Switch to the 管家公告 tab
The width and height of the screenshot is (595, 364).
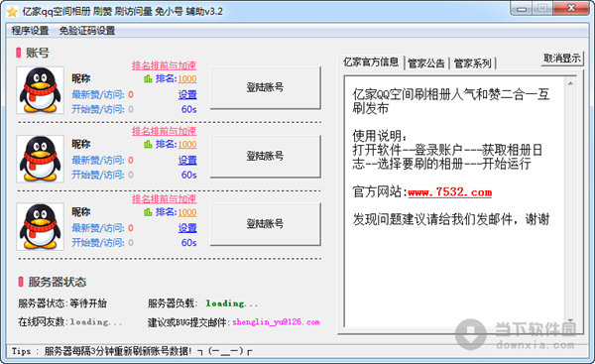point(426,63)
